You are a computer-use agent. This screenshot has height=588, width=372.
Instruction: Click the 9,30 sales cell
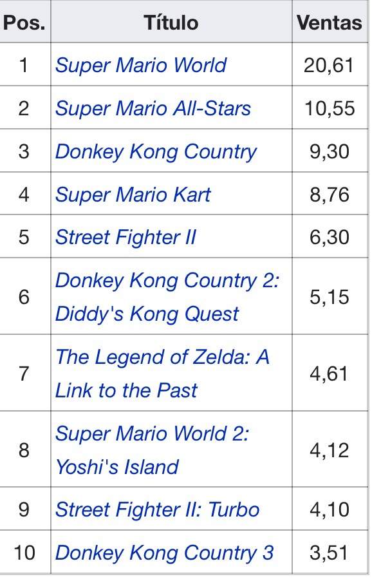coord(330,151)
